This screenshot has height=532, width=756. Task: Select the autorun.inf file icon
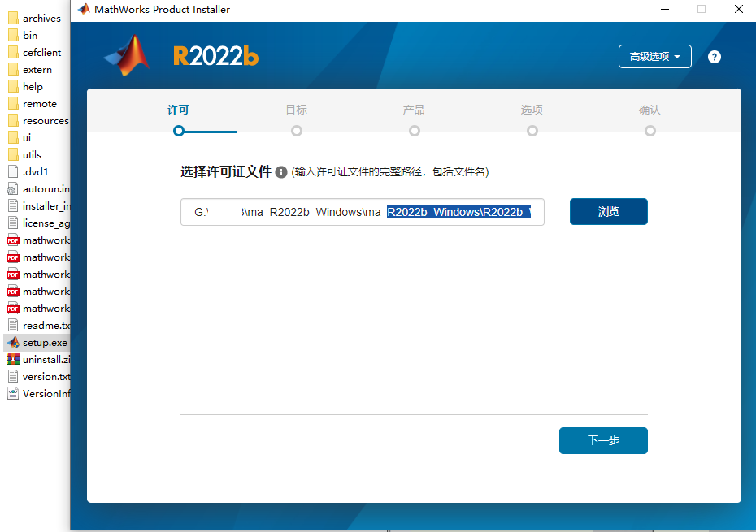pos(12,189)
